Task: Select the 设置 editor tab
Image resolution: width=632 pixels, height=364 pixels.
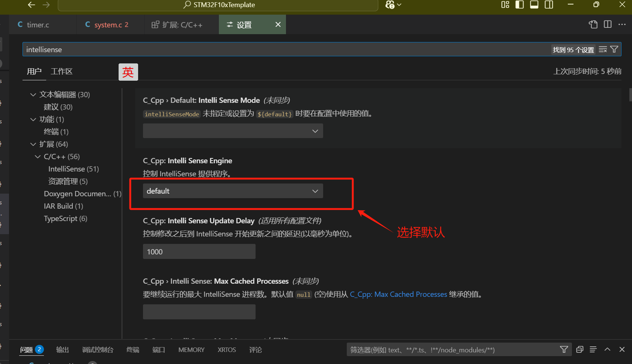Action: tap(252, 25)
